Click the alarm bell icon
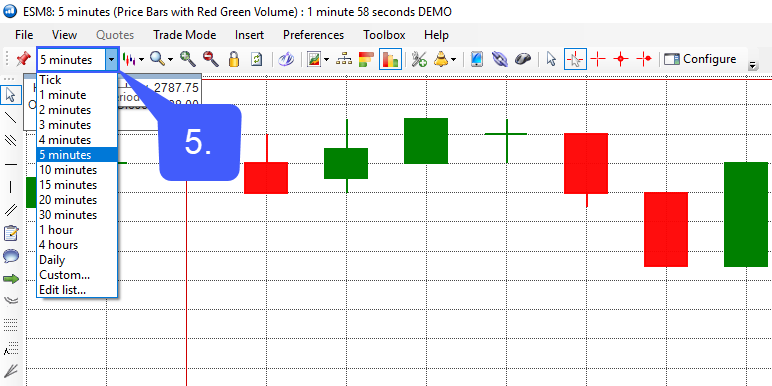 coord(440,60)
